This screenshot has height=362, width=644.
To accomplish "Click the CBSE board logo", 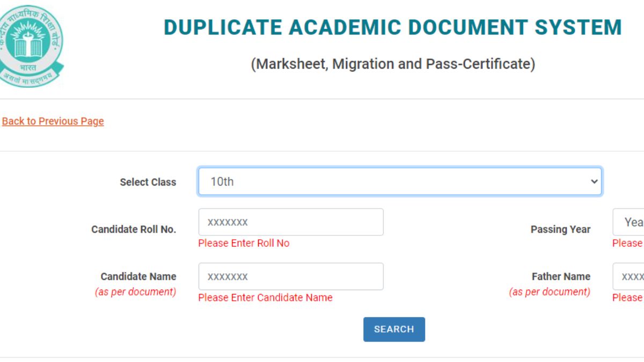I will (30, 46).
